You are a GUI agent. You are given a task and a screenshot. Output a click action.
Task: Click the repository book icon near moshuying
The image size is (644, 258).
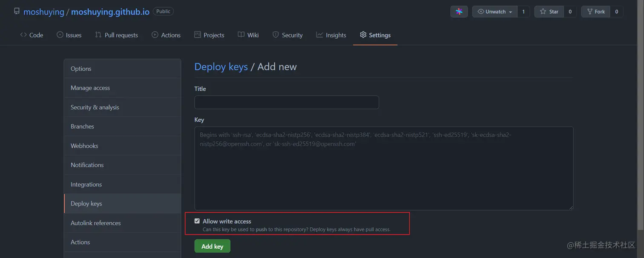click(17, 11)
